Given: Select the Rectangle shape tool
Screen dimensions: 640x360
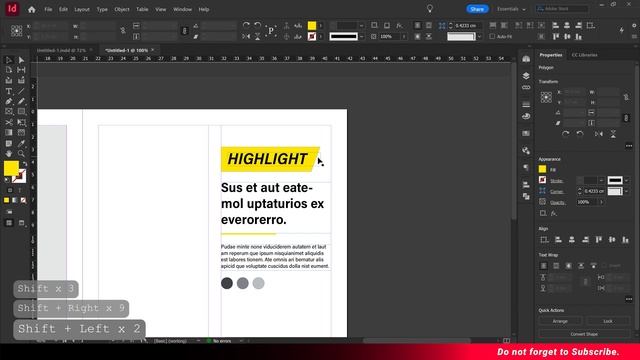Looking at the screenshot, I should [21, 111].
